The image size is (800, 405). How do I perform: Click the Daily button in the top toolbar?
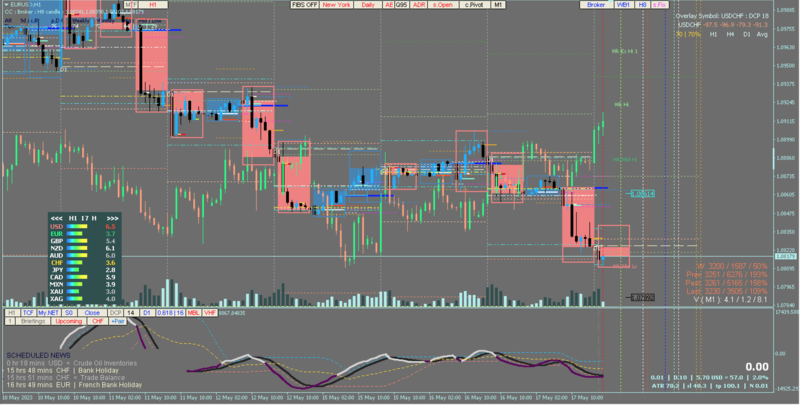(x=368, y=5)
